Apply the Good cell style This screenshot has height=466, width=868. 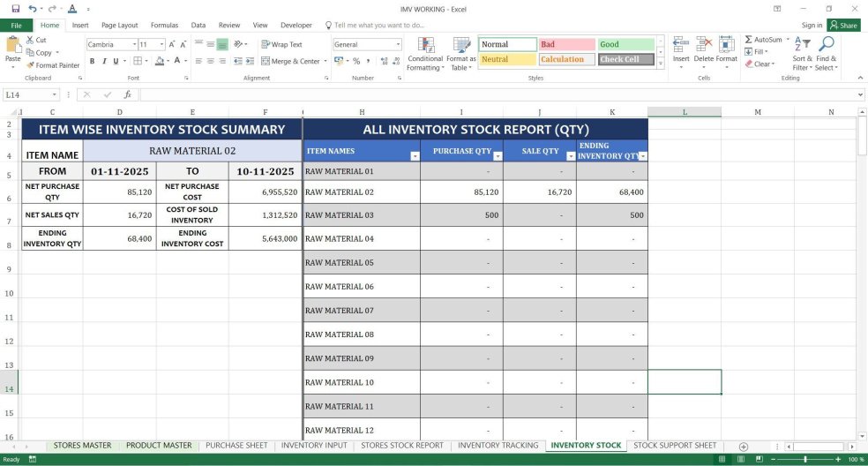click(626, 44)
